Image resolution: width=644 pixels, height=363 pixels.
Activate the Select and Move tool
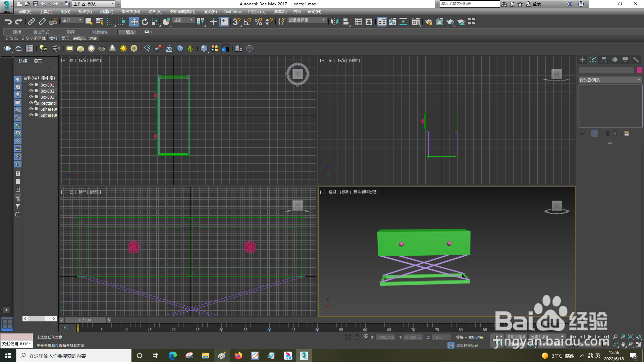click(134, 22)
